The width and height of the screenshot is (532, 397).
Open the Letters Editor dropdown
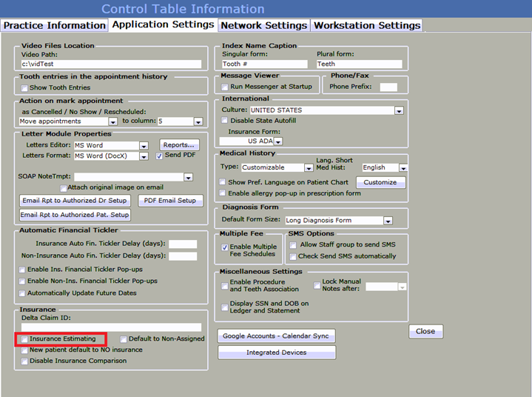click(x=144, y=145)
